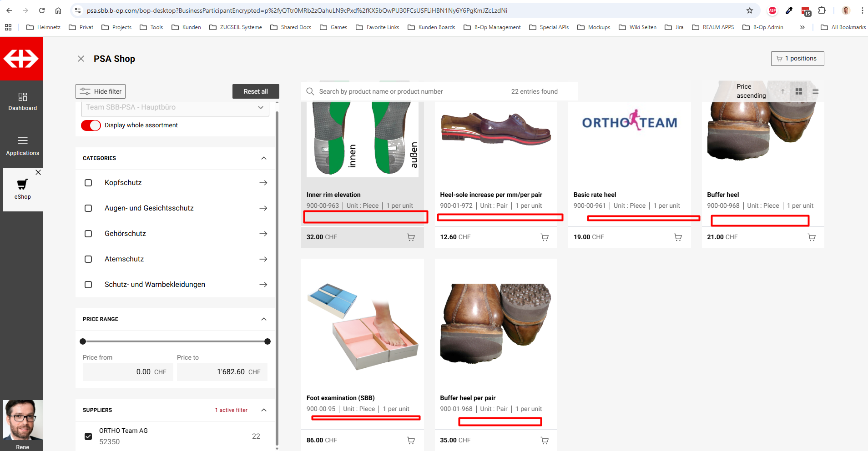Collapse the Categories section

coord(263,158)
